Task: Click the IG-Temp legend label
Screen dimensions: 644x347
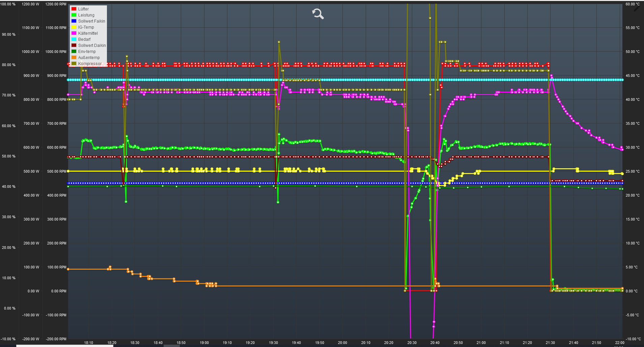Action: pos(86,27)
